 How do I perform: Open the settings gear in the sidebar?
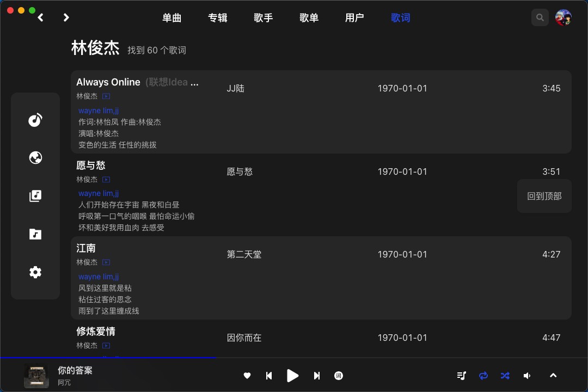coord(35,272)
